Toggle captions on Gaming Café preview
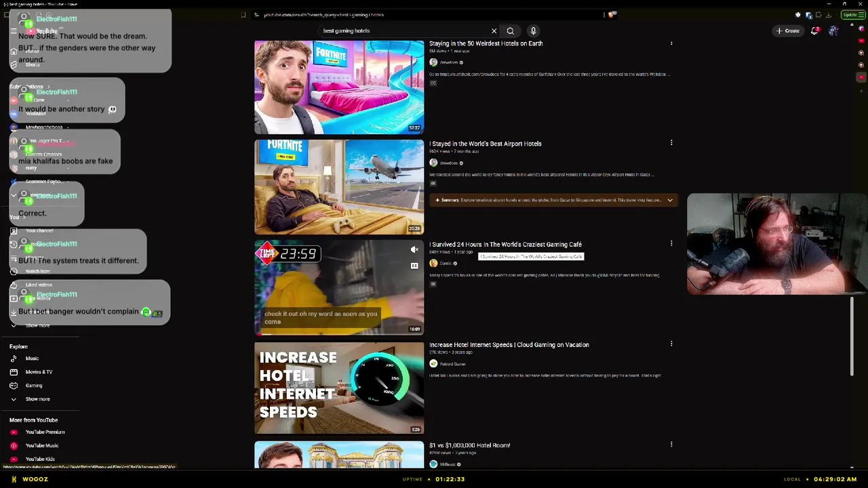The width and height of the screenshot is (868, 488). pyautogui.click(x=414, y=266)
